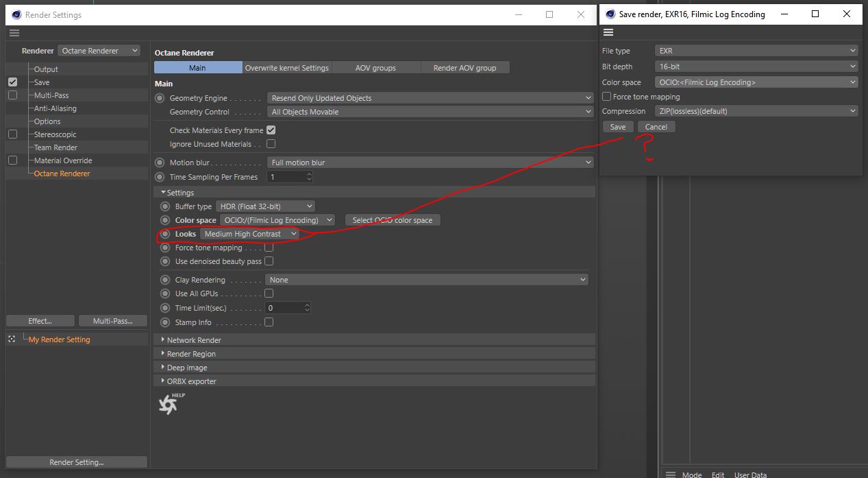868x478 pixels.
Task: Open the Color space dropdown in Settings
Action: [277, 220]
